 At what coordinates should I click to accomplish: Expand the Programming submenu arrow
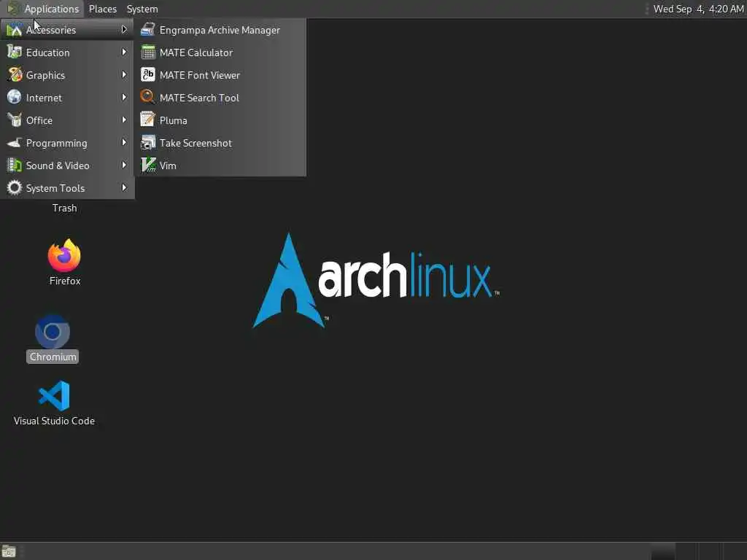pyautogui.click(x=124, y=142)
